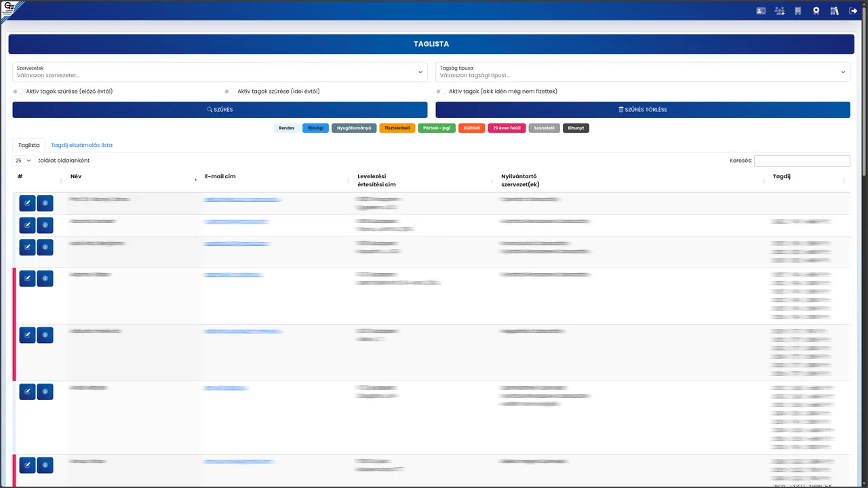Sort table by Tagdíj column
Image resolution: width=868 pixels, height=488 pixels.
(x=809, y=180)
